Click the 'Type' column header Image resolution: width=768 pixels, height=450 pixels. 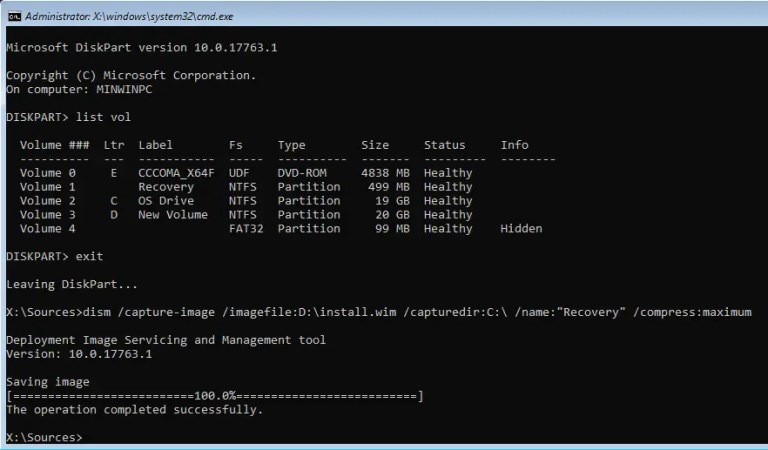coord(291,145)
